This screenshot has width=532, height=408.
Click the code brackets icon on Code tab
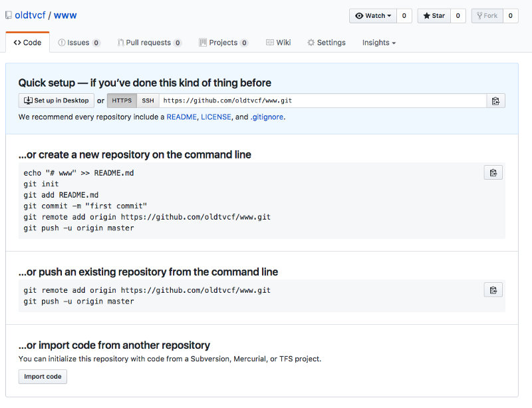[17, 43]
